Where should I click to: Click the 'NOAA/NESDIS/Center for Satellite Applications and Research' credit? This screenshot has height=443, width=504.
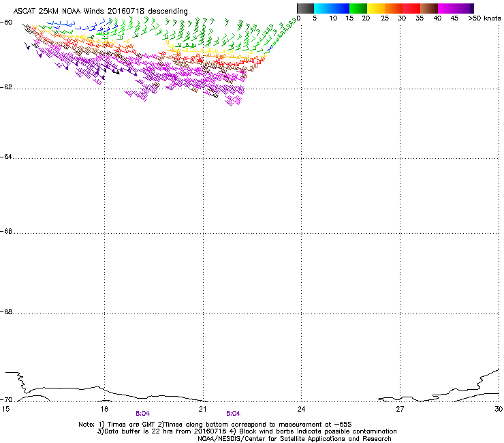[x=294, y=439]
